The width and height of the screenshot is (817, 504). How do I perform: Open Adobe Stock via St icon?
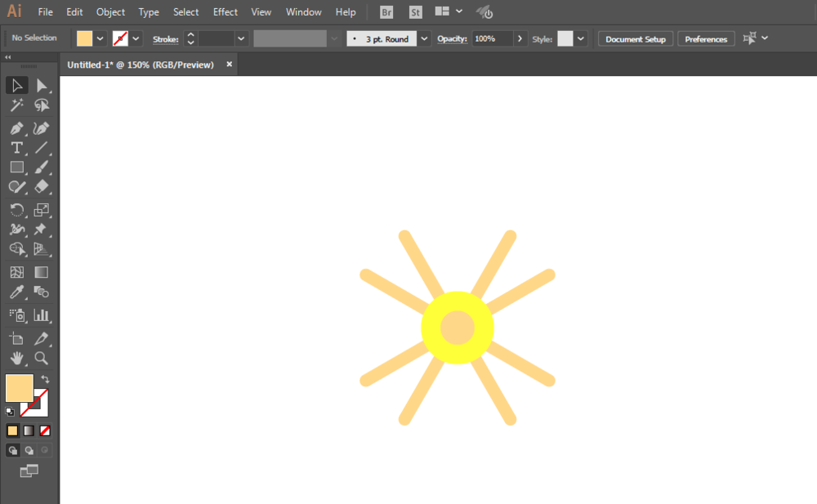tap(415, 12)
